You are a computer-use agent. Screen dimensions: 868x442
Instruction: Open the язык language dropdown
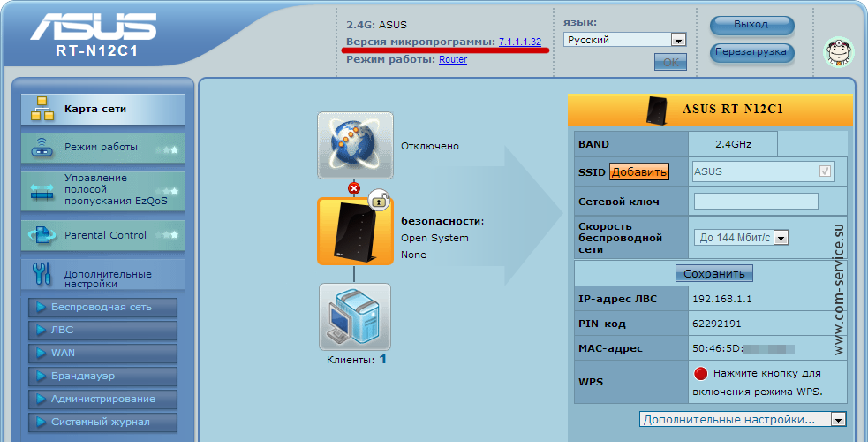pyautogui.click(x=624, y=40)
